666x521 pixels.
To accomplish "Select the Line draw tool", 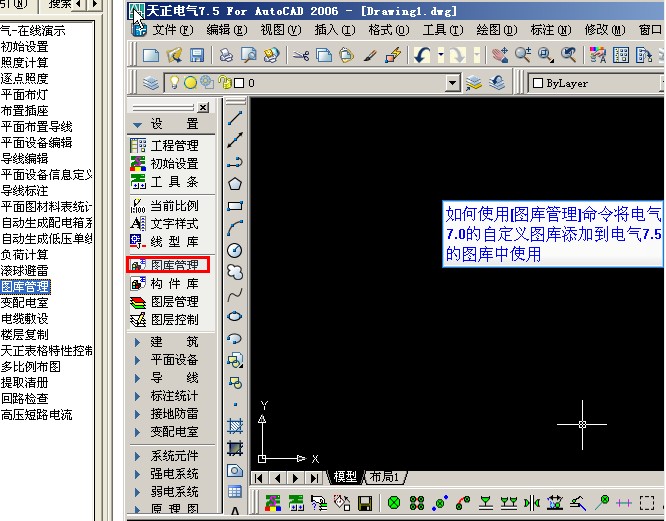I will tap(235, 118).
